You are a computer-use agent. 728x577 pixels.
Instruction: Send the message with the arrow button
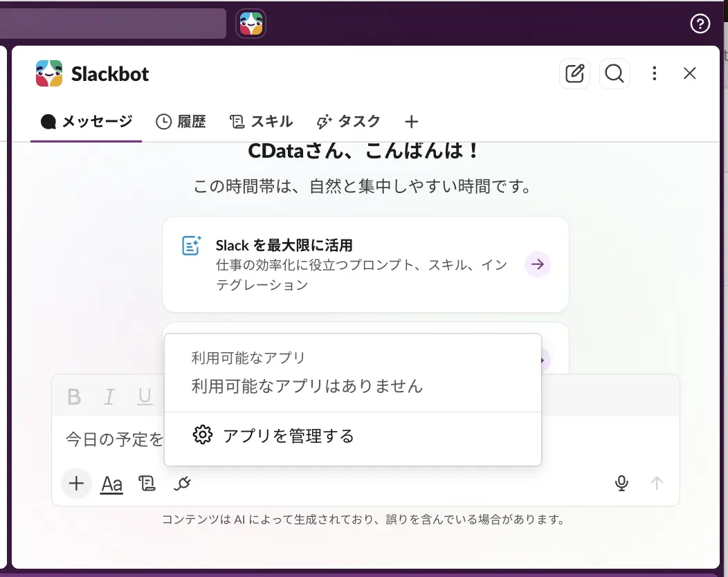point(657,483)
